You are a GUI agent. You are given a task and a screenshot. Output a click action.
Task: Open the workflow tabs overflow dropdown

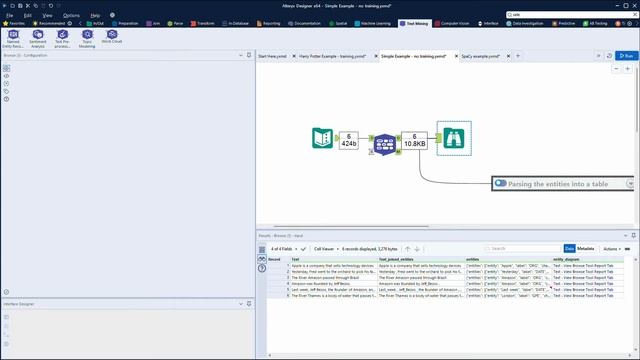click(x=598, y=56)
